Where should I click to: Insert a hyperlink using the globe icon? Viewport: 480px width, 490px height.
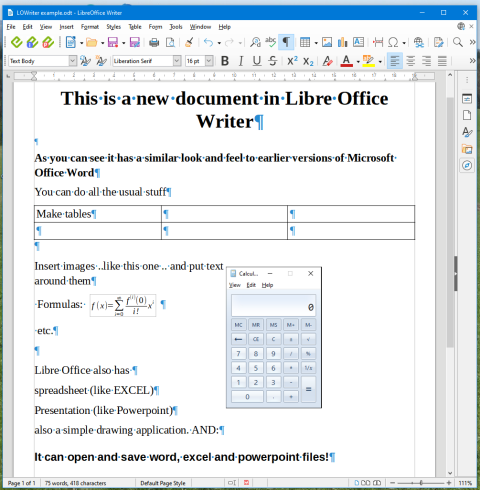[x=419, y=42]
